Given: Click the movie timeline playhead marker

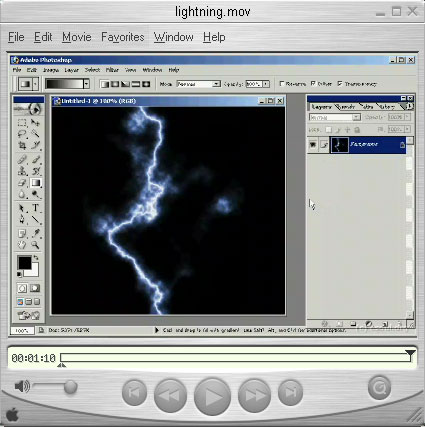Looking at the screenshot, I should click(410, 354).
